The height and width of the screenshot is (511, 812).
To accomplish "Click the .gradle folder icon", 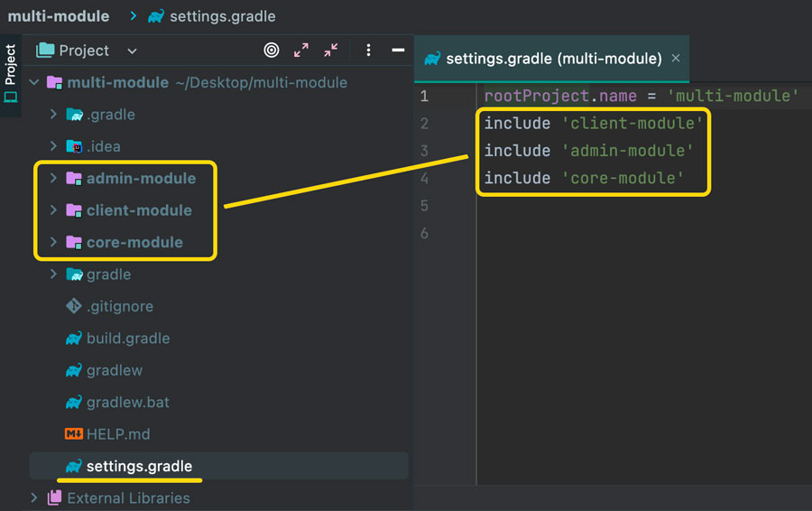I will (74, 114).
